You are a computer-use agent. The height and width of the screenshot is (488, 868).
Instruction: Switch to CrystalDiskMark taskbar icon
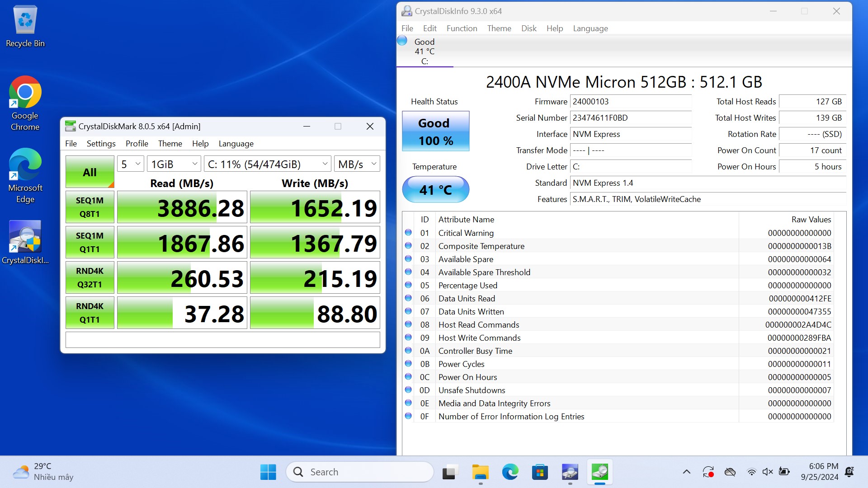pyautogui.click(x=600, y=472)
